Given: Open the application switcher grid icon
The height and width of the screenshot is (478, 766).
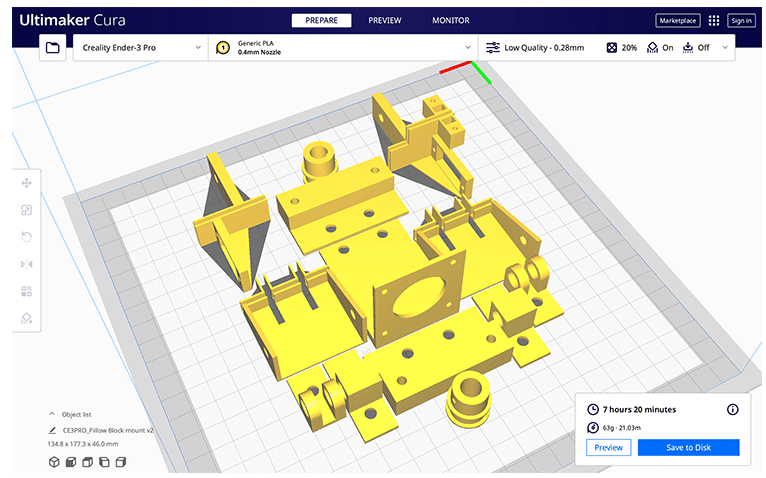Looking at the screenshot, I should (714, 21).
